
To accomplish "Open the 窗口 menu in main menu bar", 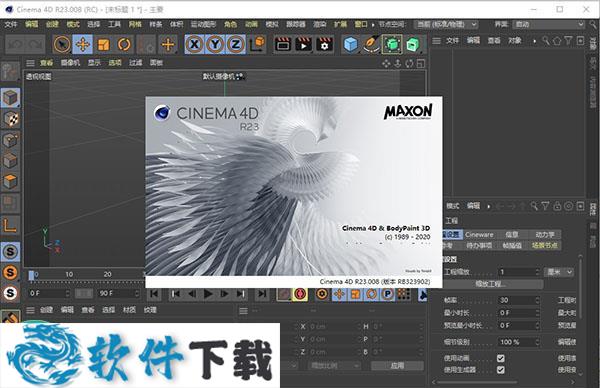I will (361, 24).
